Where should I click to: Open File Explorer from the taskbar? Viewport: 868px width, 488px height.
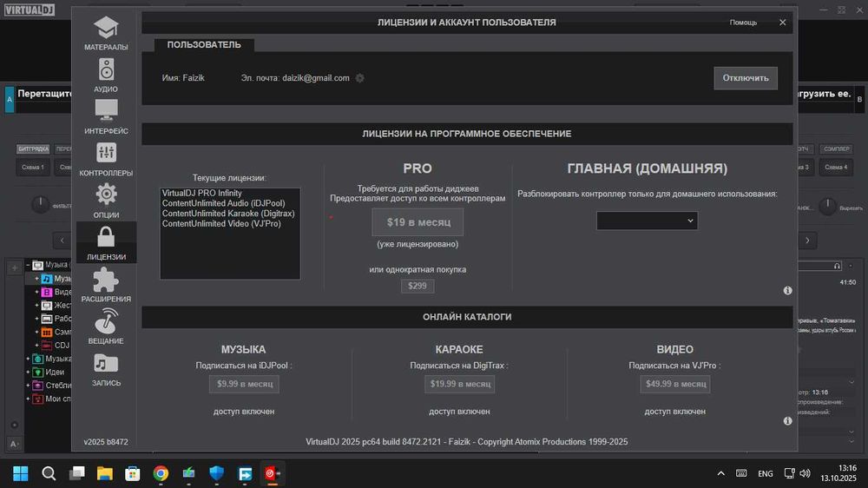(105, 473)
